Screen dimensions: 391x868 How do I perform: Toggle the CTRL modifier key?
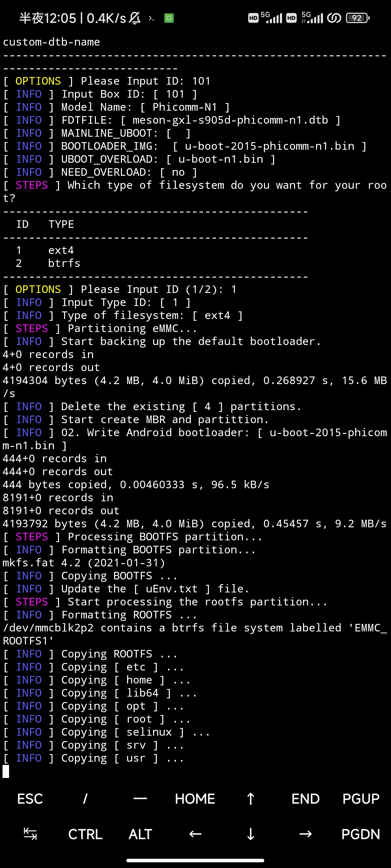(x=85, y=834)
